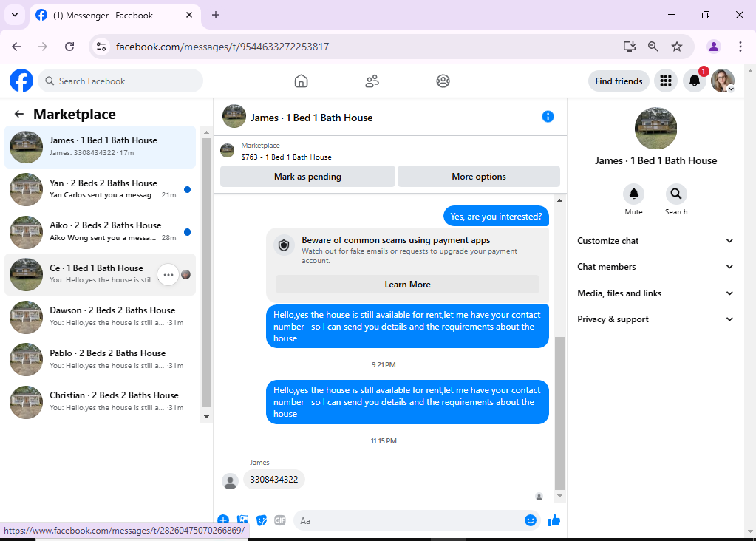This screenshot has height=541, width=756.
Task: Close the Messenger Facebook tab
Action: point(189,15)
